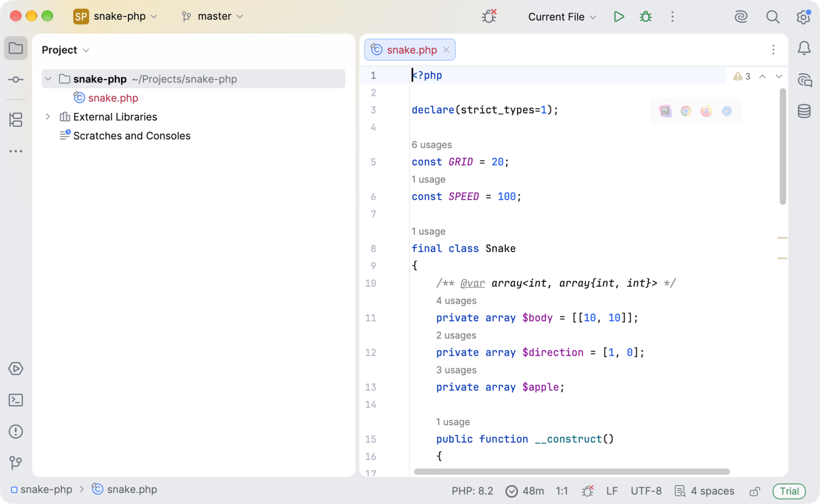The width and height of the screenshot is (820, 504).
Task: Open file in Safari browser
Action: click(x=727, y=111)
